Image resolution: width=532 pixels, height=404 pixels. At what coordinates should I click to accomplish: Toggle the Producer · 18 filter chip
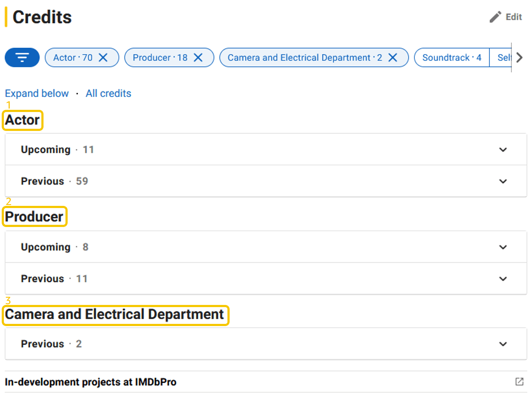[160, 58]
